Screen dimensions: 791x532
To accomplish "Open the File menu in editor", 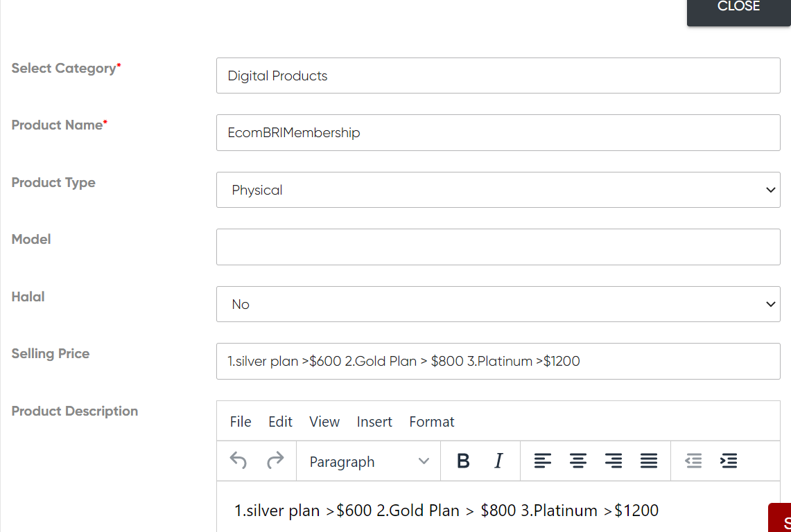I will [241, 422].
